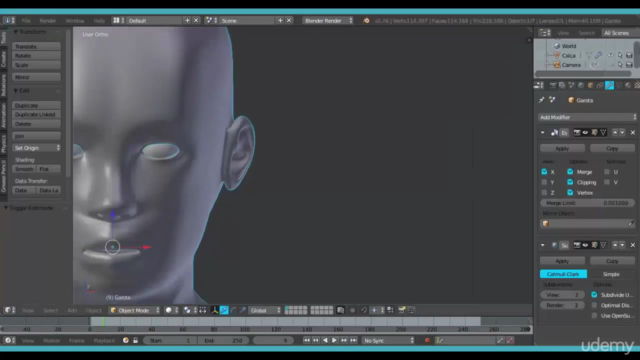The image size is (640, 360).
Task: Collapse the Mirror modifier panel triangle
Action: 542,133
